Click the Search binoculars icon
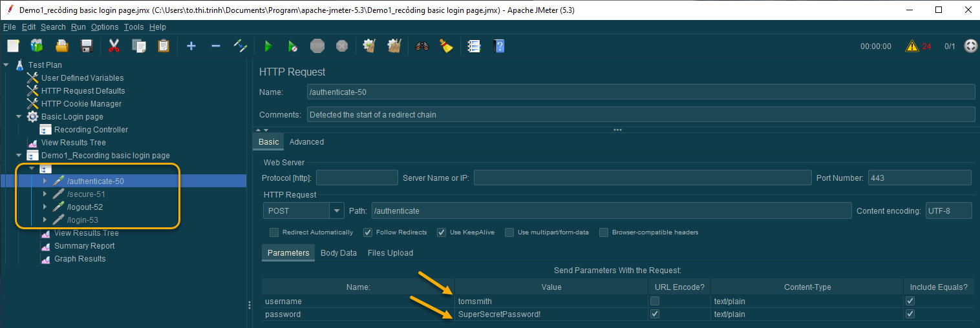The height and width of the screenshot is (328, 980). click(x=422, y=46)
